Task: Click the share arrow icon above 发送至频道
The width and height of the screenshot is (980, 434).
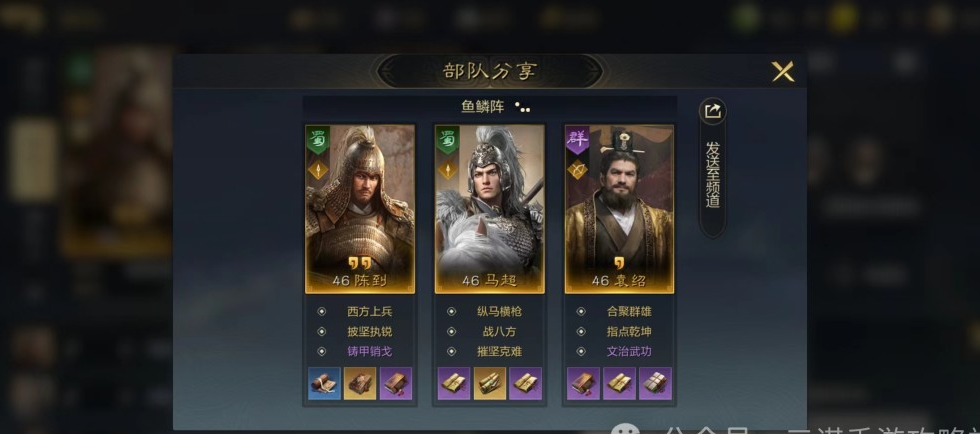Action: click(x=712, y=111)
